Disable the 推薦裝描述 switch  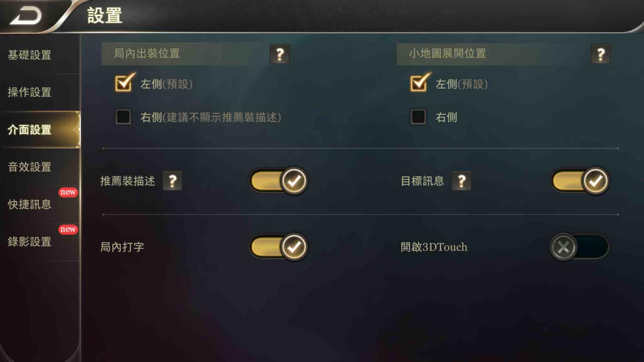[x=278, y=181]
